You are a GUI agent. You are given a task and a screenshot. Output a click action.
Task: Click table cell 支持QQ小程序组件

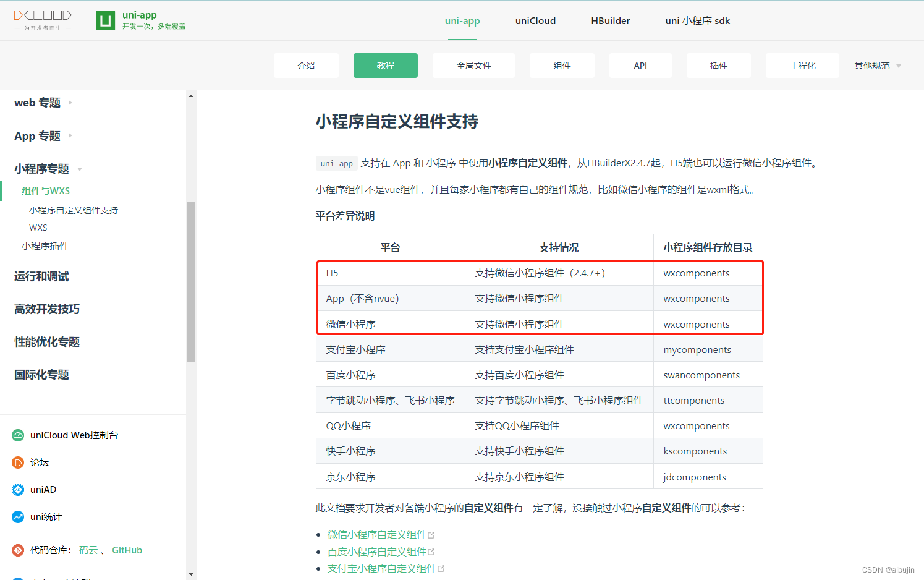(559, 425)
